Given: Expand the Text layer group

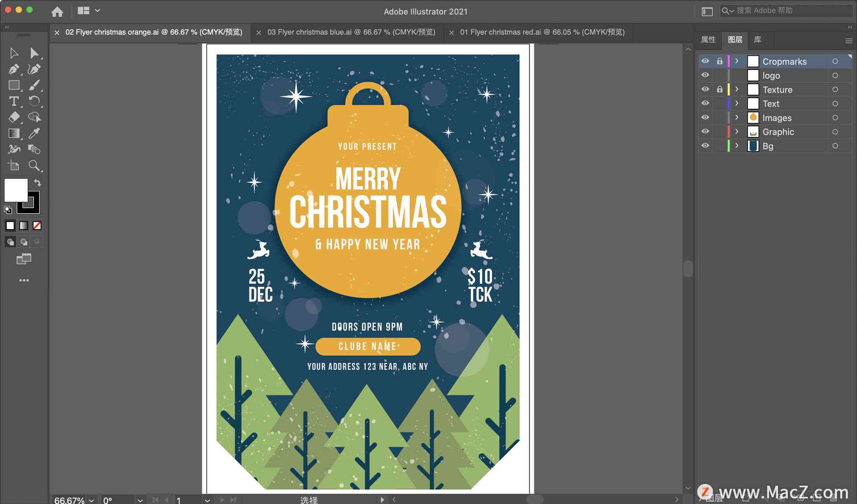Looking at the screenshot, I should [x=736, y=103].
